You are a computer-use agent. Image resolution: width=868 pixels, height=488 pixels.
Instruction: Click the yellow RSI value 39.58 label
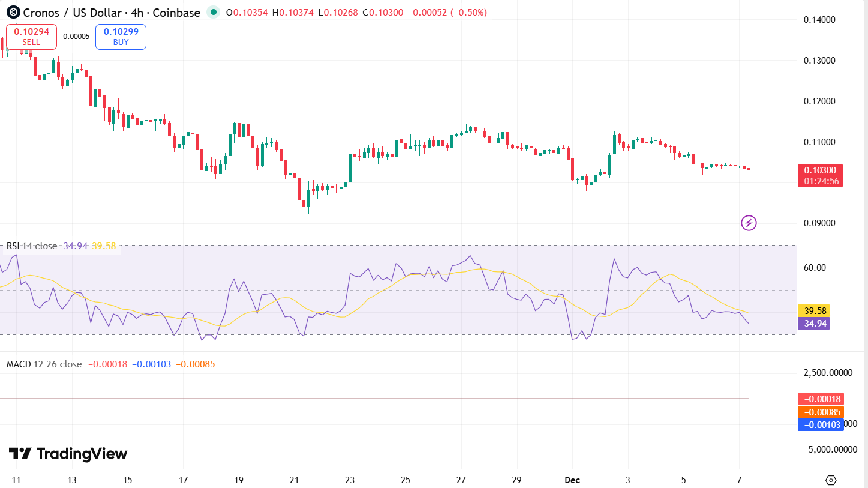coord(814,311)
